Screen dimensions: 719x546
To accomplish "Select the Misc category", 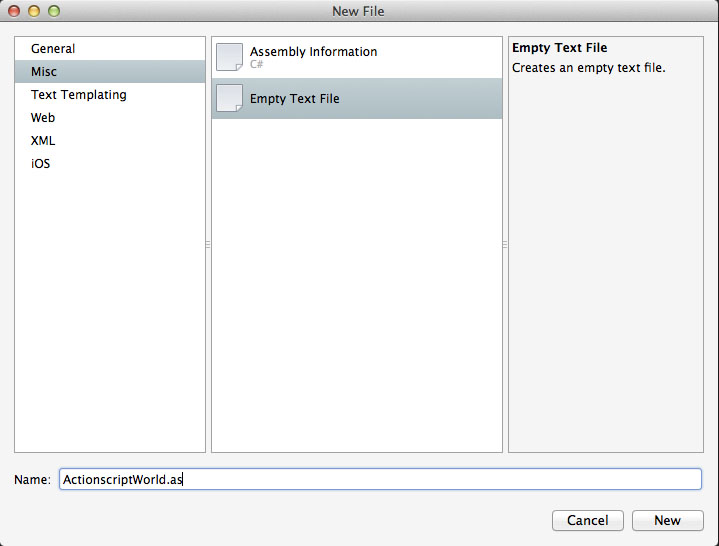I will (x=110, y=72).
